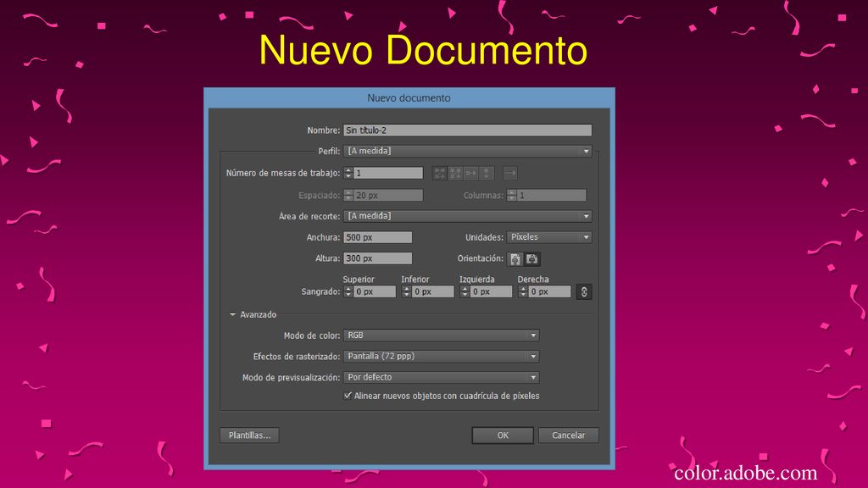Click Izquierda bleed stepper arrows
Image resolution: width=868 pixels, height=488 pixels.
(x=465, y=291)
